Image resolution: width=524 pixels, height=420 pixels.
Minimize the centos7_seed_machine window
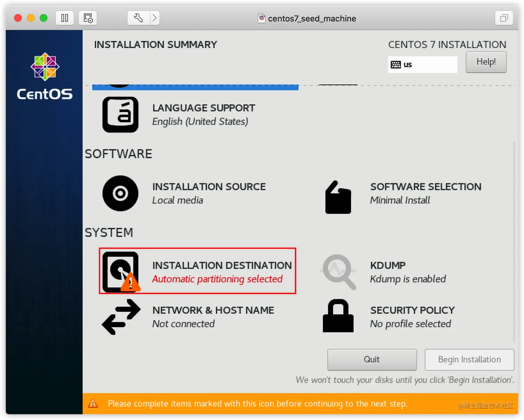[x=31, y=18]
